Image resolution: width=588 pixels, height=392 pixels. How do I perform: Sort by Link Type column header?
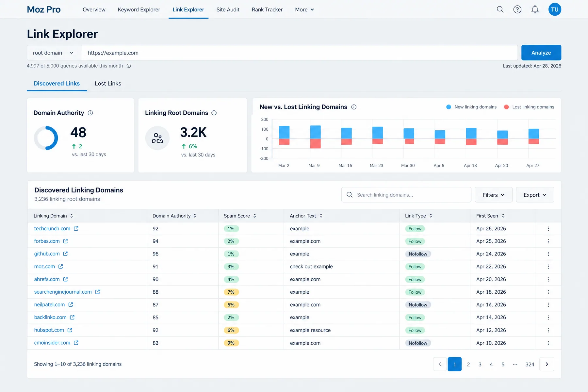click(x=418, y=216)
